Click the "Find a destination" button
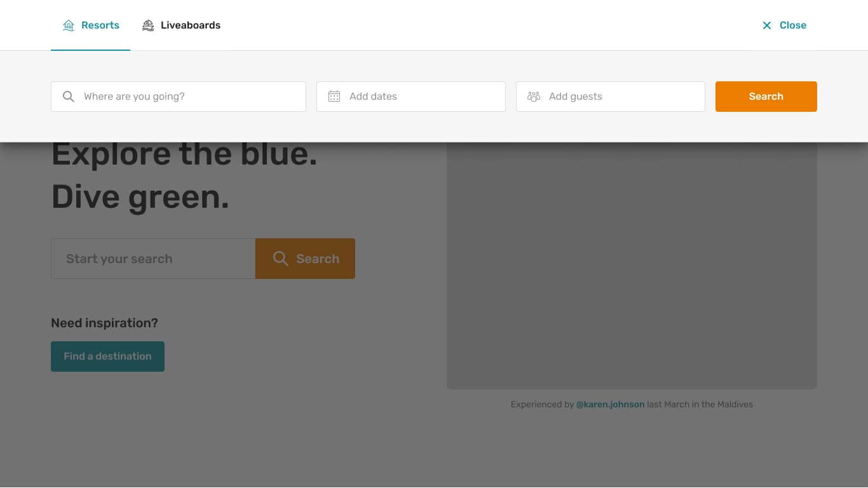Image resolution: width=868 pixels, height=488 pixels. click(x=107, y=356)
